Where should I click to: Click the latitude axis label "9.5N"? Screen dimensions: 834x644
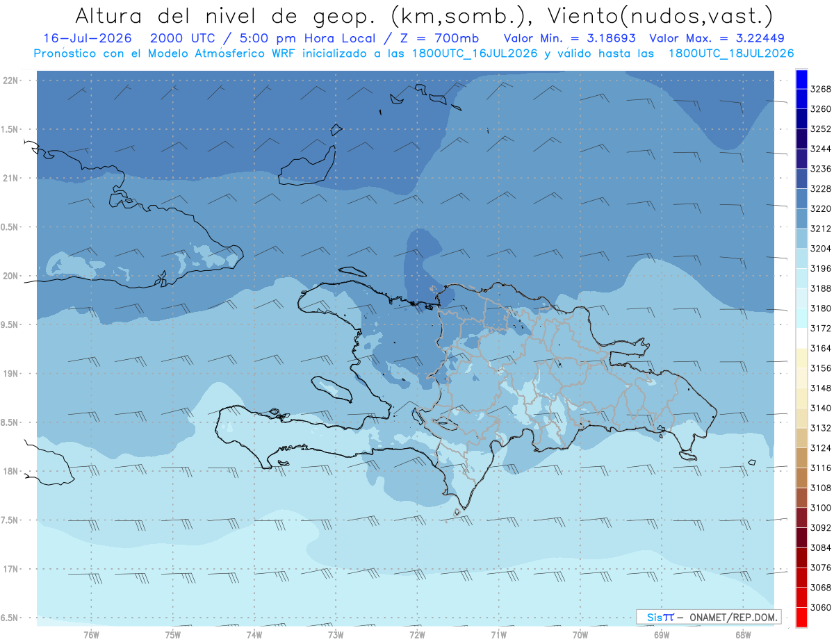[10, 325]
